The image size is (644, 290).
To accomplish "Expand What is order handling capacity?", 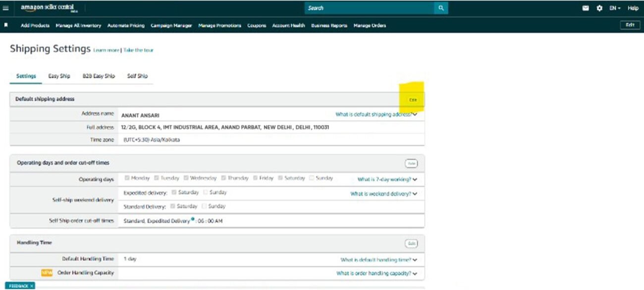I will pyautogui.click(x=377, y=273).
